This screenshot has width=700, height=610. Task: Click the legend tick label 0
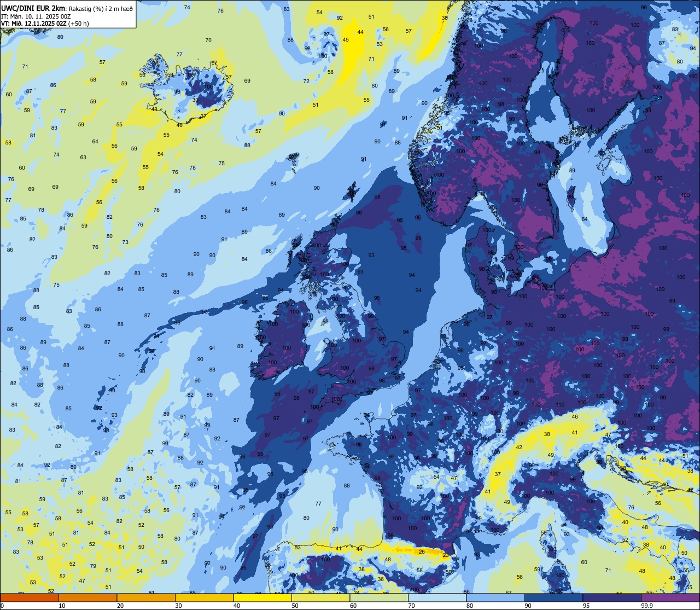point(3,606)
